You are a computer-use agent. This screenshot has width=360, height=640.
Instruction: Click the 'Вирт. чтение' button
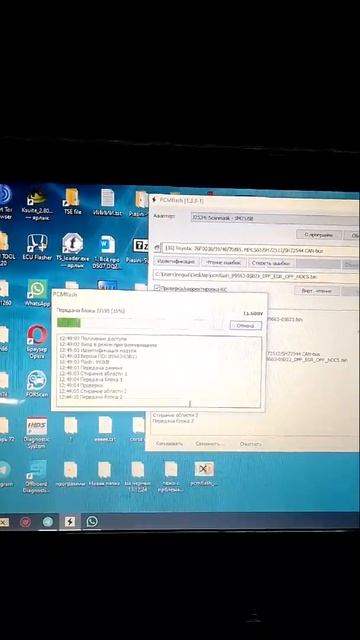click(317, 291)
